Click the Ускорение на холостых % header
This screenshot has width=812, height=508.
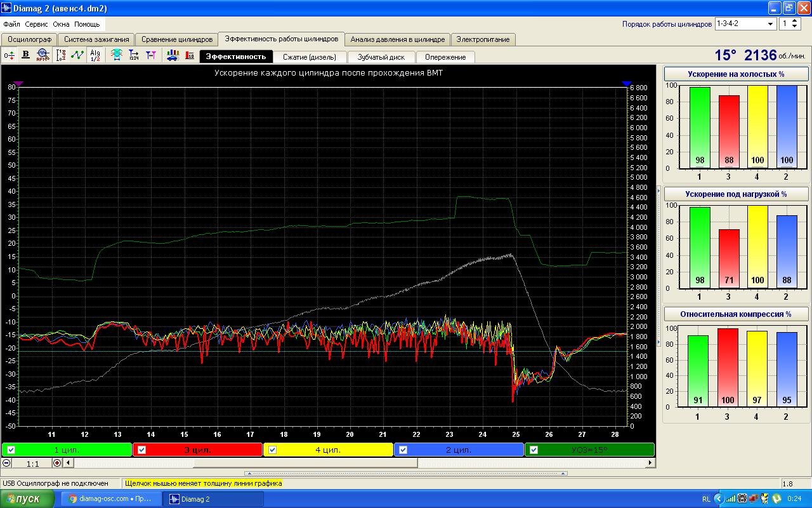[x=736, y=74]
